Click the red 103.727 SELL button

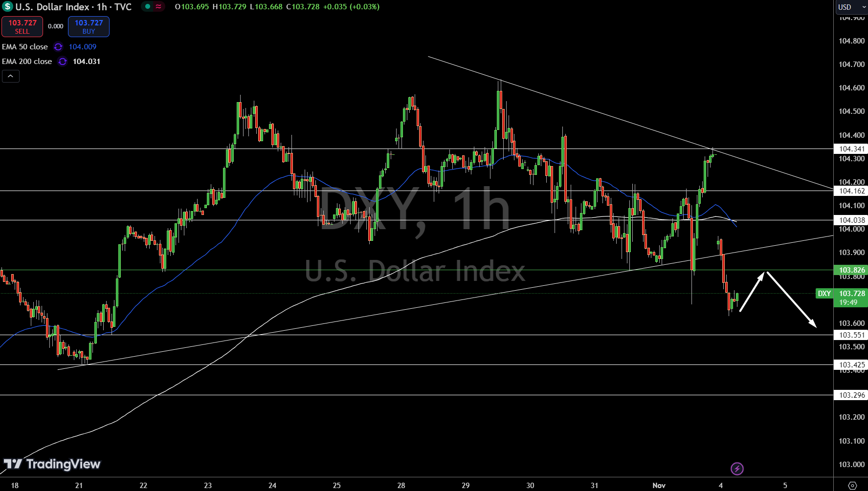coord(22,27)
